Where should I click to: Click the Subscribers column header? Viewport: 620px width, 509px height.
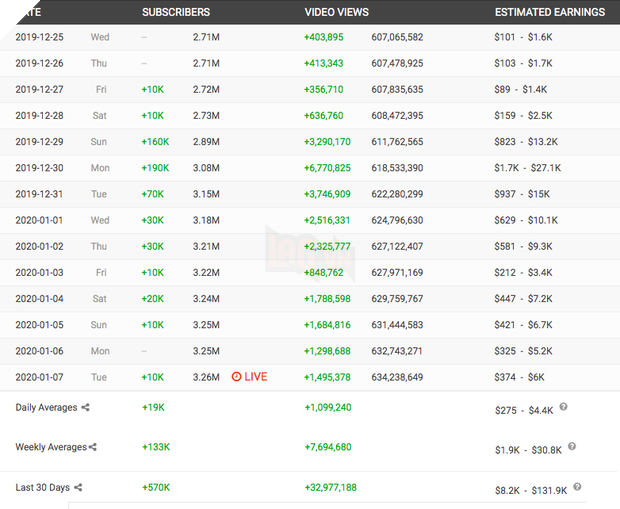[176, 12]
